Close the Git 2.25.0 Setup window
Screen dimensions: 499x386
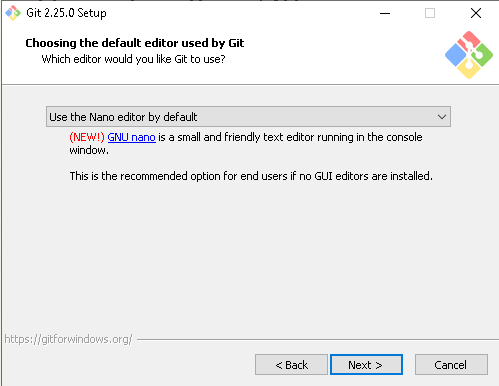[x=476, y=13]
